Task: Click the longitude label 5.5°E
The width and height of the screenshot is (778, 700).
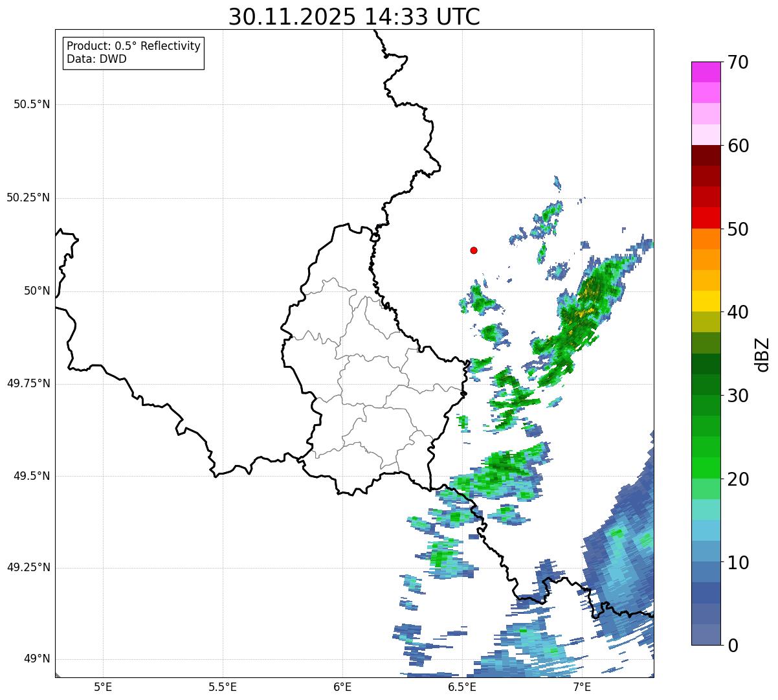Action: pos(223,686)
